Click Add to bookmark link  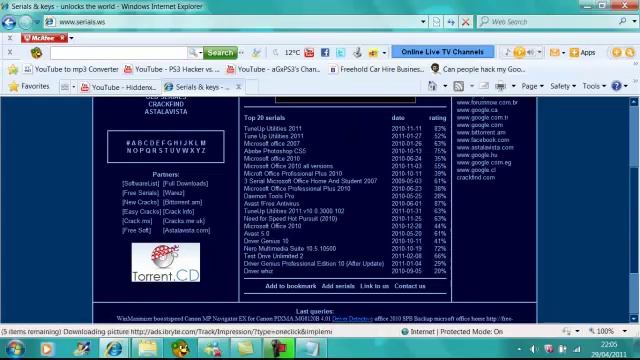[x=291, y=286]
